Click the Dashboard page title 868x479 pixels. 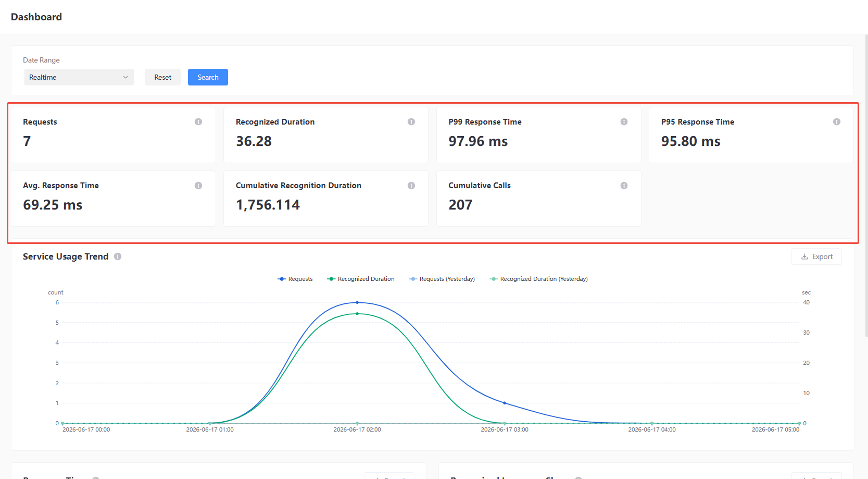click(36, 17)
